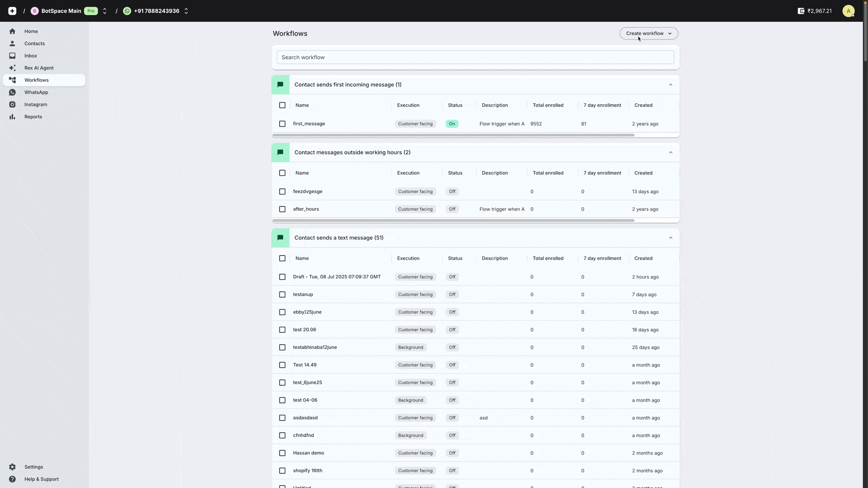Tick the testanup workflow checkbox

(282, 295)
